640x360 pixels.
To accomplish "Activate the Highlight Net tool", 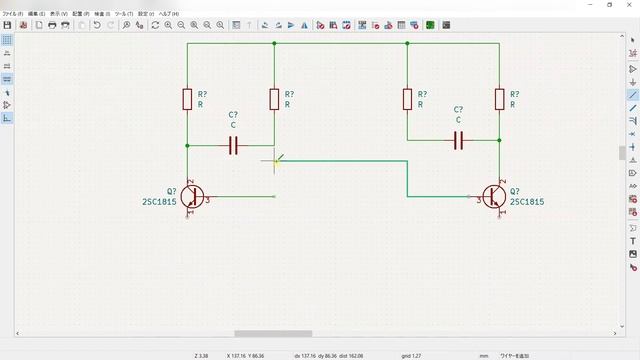I will 633,53.
